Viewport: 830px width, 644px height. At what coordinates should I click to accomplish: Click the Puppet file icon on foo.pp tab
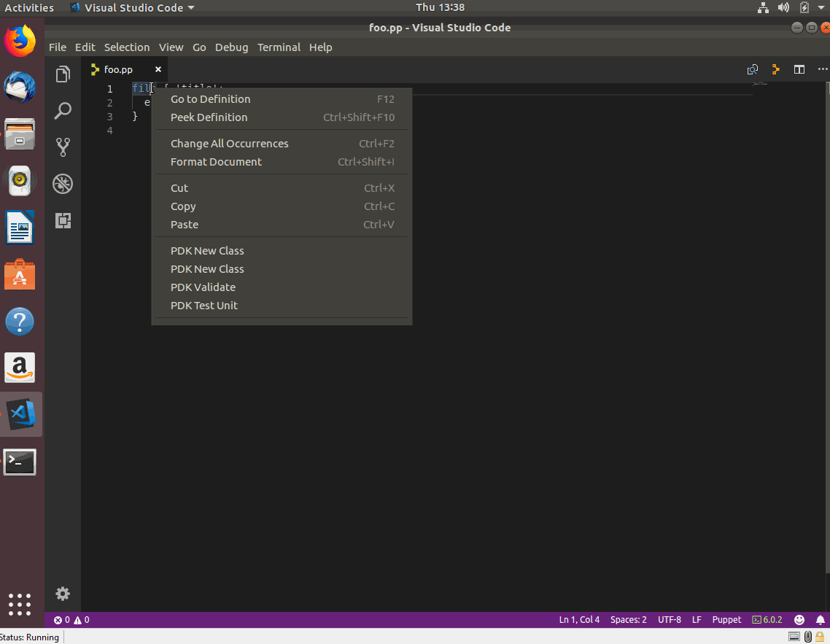tap(95, 69)
